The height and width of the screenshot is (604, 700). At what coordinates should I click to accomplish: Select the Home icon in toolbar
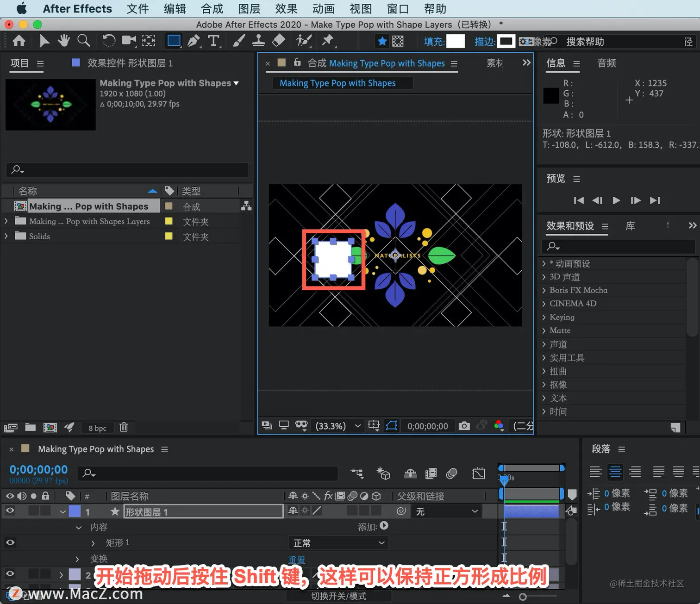click(x=19, y=41)
